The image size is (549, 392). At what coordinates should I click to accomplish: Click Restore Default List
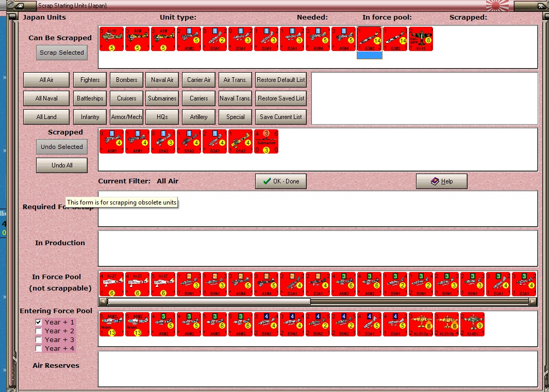tap(281, 80)
